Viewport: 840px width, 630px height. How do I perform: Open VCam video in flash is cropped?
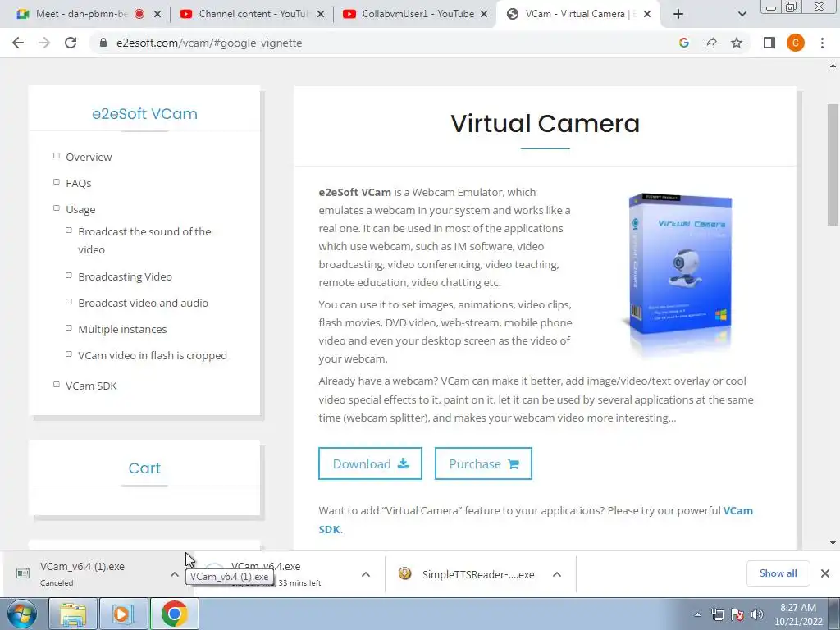[x=153, y=355]
